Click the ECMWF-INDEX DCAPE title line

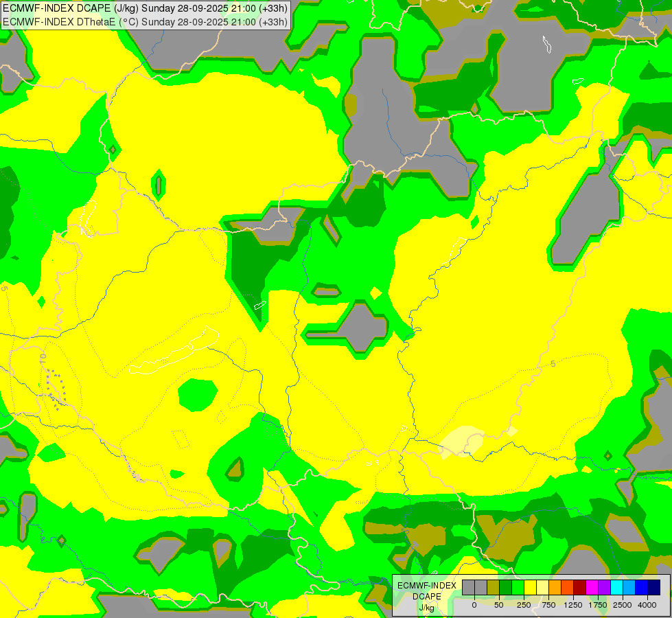[146, 8]
